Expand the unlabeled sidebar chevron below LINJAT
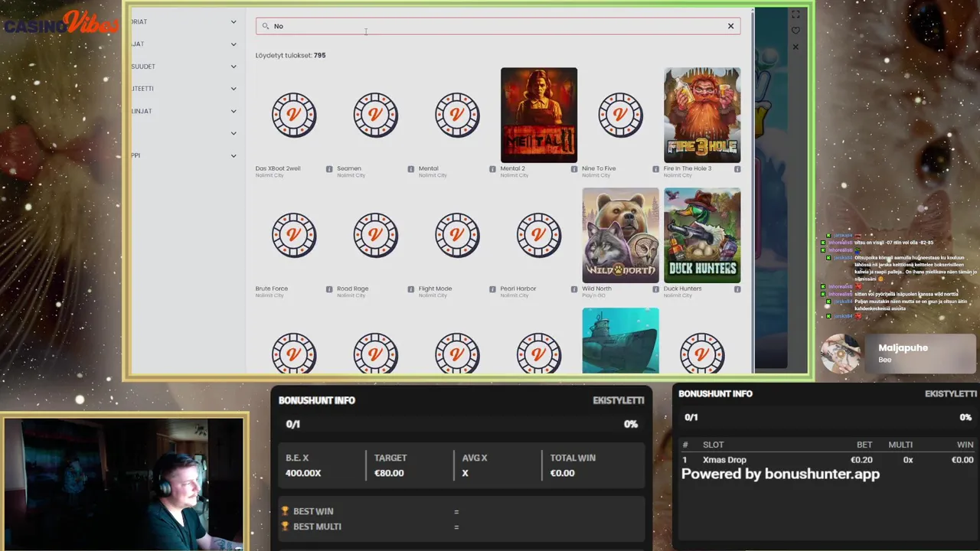The height and width of the screenshot is (551, 980). pos(234,133)
